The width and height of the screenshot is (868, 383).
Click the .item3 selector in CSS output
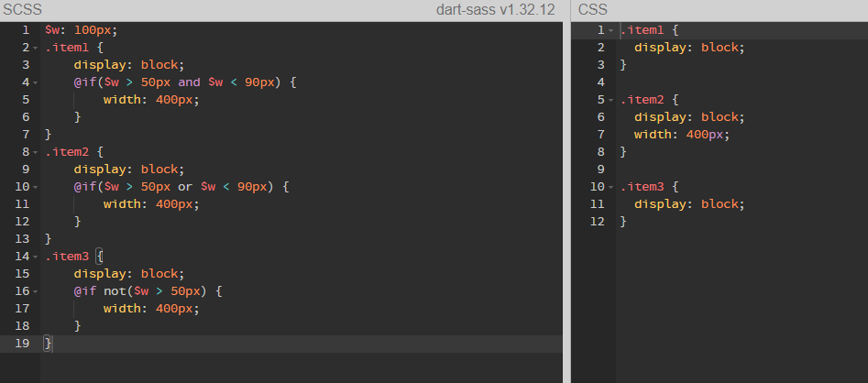click(x=642, y=187)
